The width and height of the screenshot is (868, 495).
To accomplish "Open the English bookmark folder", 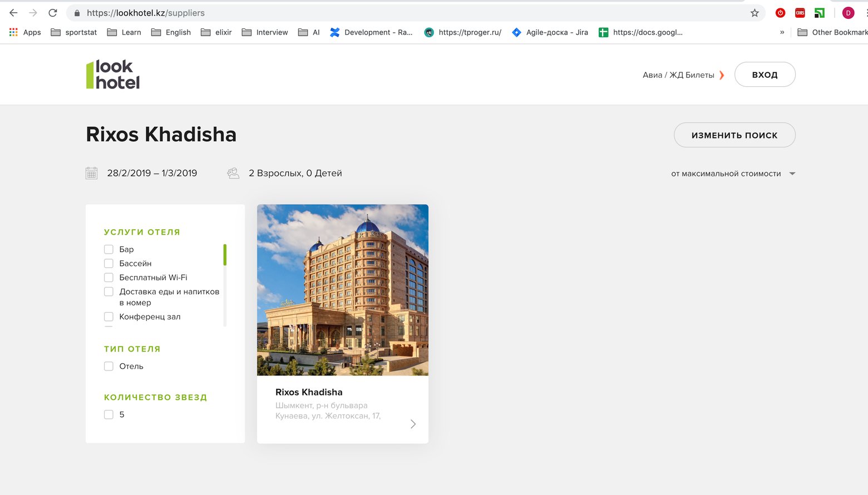I will tap(171, 32).
